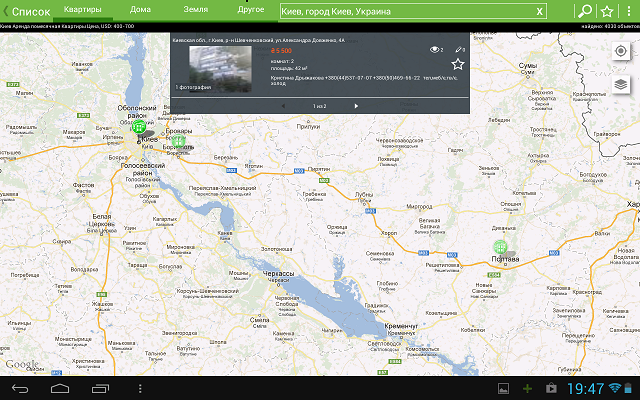Tap the battery status icon
This screenshot has width=640, height=400.
[x=629, y=388]
